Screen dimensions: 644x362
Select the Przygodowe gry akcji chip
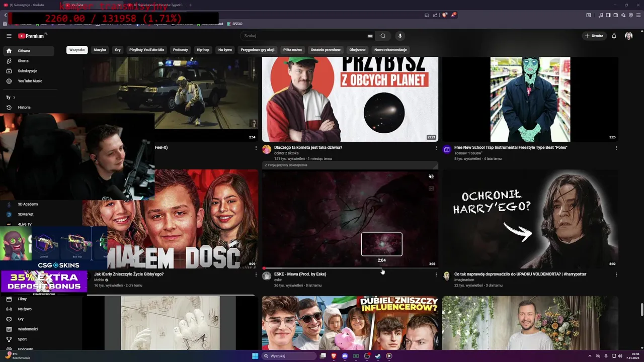pos(258,50)
